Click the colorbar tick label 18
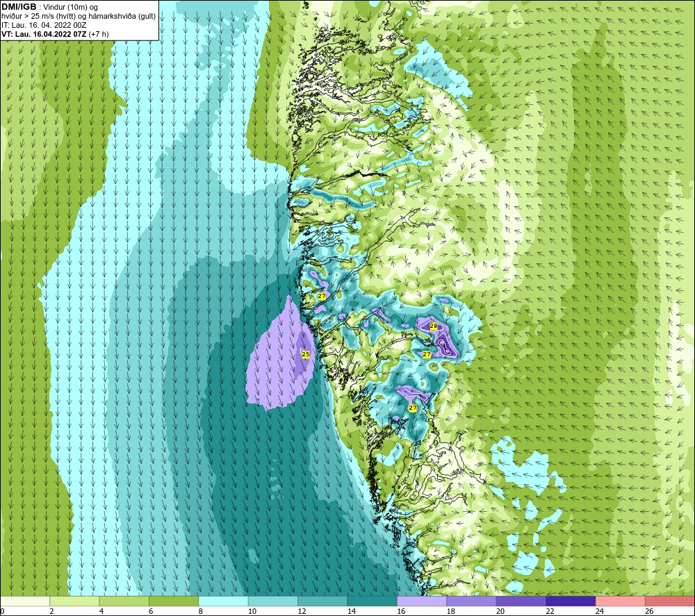This screenshot has height=616, width=695. [x=451, y=611]
